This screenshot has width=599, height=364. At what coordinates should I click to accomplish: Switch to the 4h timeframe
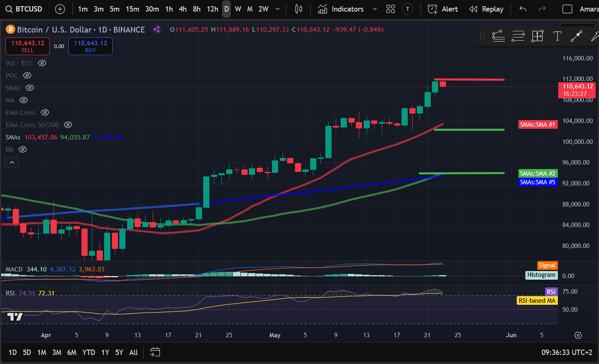point(183,9)
